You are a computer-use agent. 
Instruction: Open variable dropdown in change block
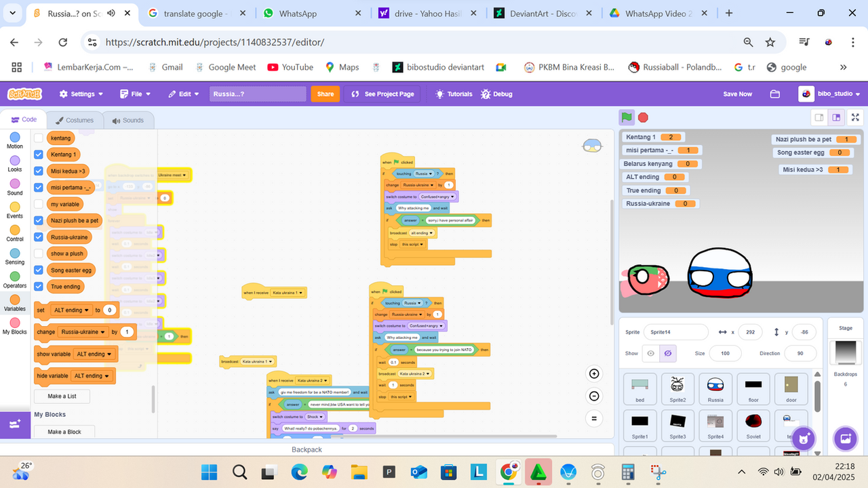[x=84, y=332]
